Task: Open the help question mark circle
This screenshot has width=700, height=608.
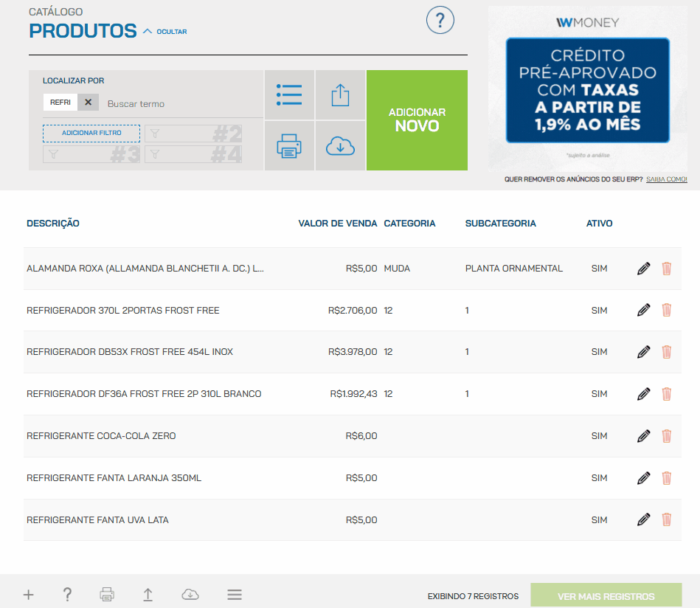Action: (440, 19)
